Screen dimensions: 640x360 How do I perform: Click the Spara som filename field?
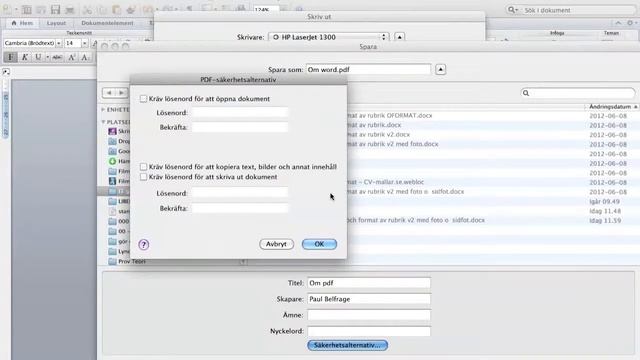click(368, 69)
